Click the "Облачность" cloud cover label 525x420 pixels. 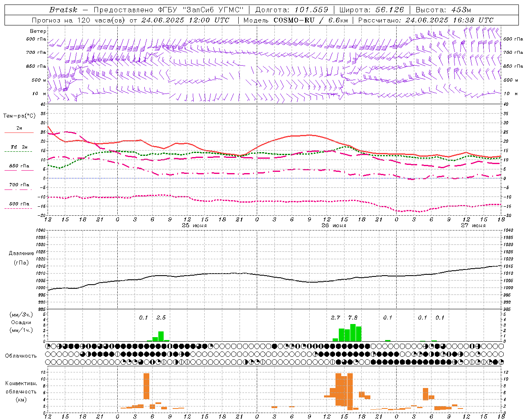click(21, 356)
